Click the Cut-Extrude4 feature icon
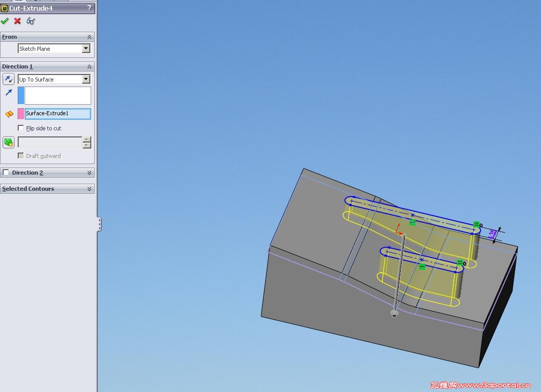 tap(4, 8)
